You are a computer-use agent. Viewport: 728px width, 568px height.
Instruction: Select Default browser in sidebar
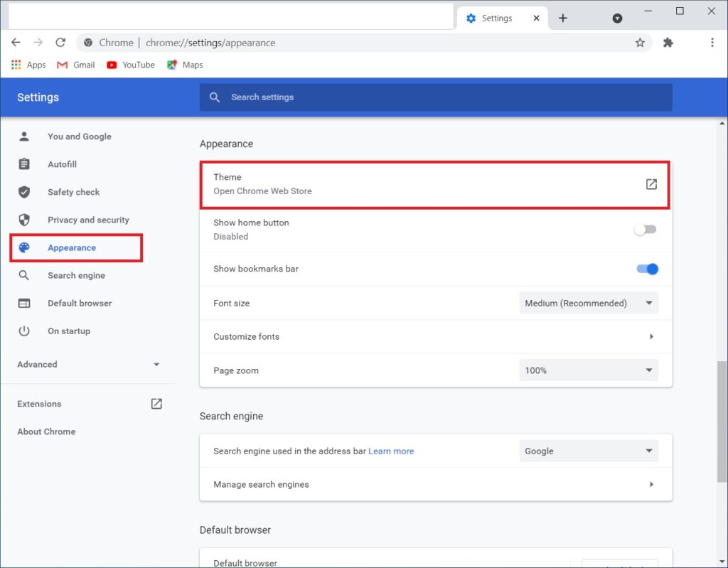pyautogui.click(x=80, y=304)
